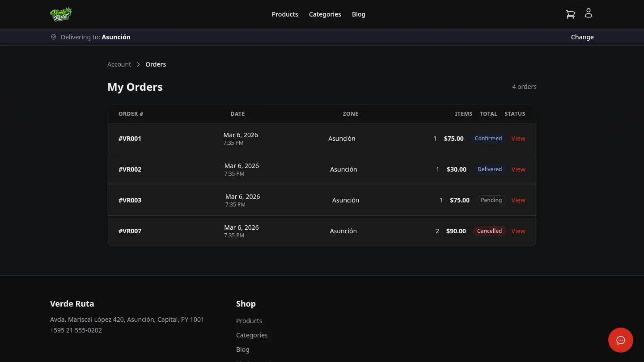Open the shopping cart icon
The height and width of the screenshot is (362, 644).
pos(570,14)
